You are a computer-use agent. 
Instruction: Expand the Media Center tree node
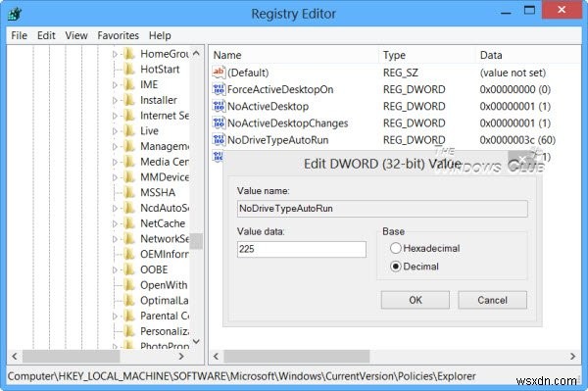(x=115, y=162)
